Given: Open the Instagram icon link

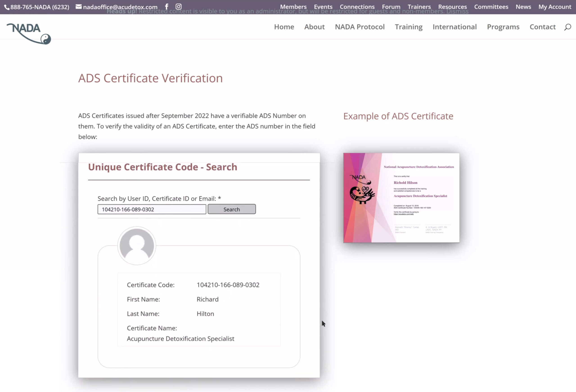Looking at the screenshot, I should (178, 7).
